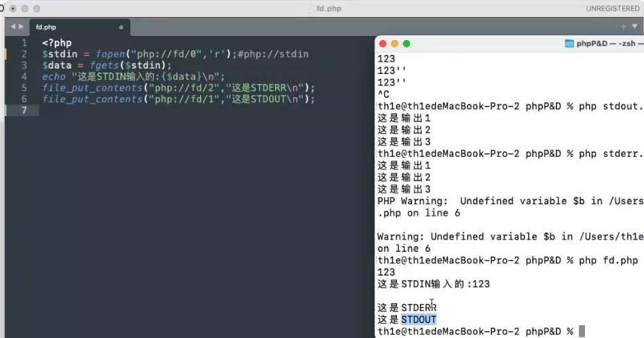The image size is (644, 338).
Task: Go to previous tab with left arrow
Action: click(13, 26)
